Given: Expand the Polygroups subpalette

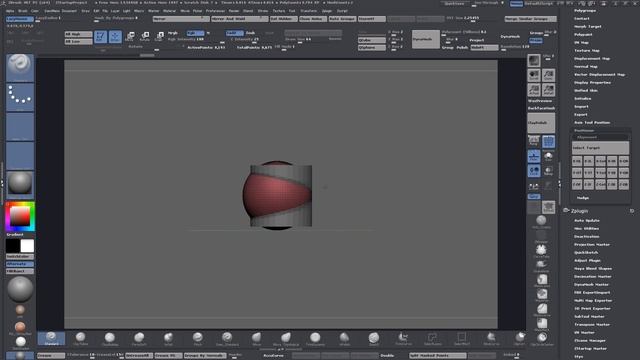Looking at the screenshot, I should [x=584, y=11].
